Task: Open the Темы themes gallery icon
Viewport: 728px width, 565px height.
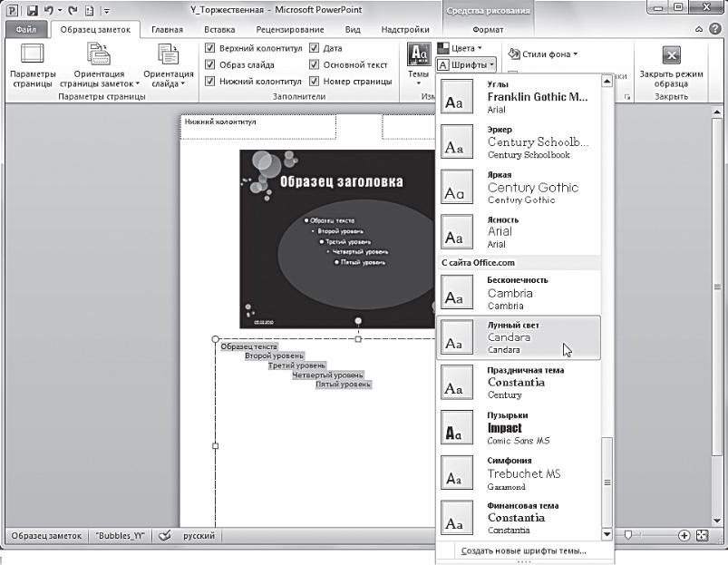Action: (419, 54)
